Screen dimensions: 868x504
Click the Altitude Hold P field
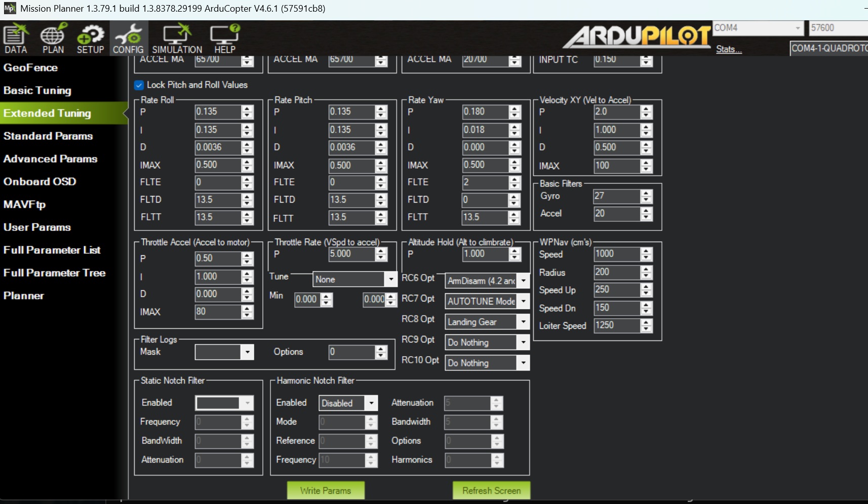pos(486,254)
